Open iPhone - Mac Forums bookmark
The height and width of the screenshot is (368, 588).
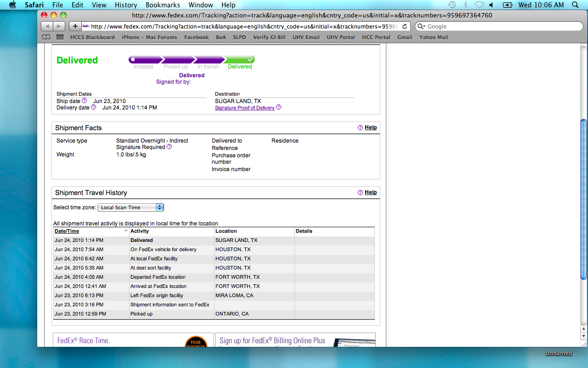pyautogui.click(x=149, y=37)
